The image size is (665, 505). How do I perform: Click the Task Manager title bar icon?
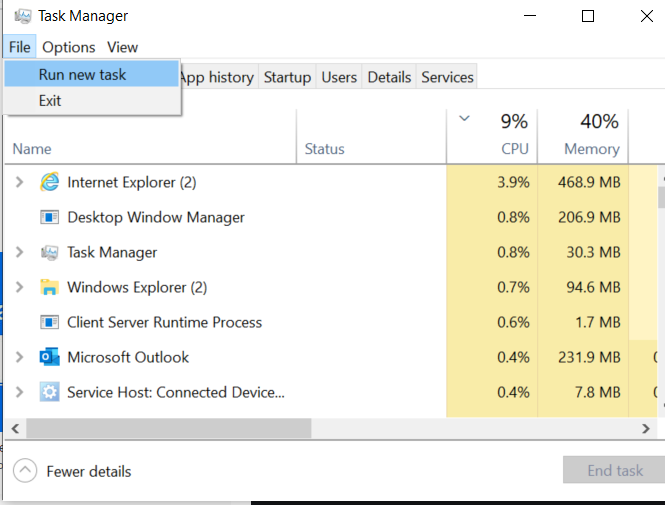22,16
